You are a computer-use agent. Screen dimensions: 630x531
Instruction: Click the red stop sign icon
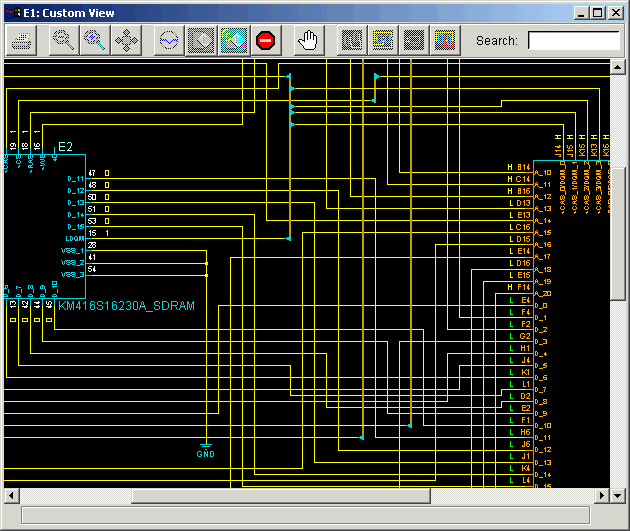(x=266, y=41)
